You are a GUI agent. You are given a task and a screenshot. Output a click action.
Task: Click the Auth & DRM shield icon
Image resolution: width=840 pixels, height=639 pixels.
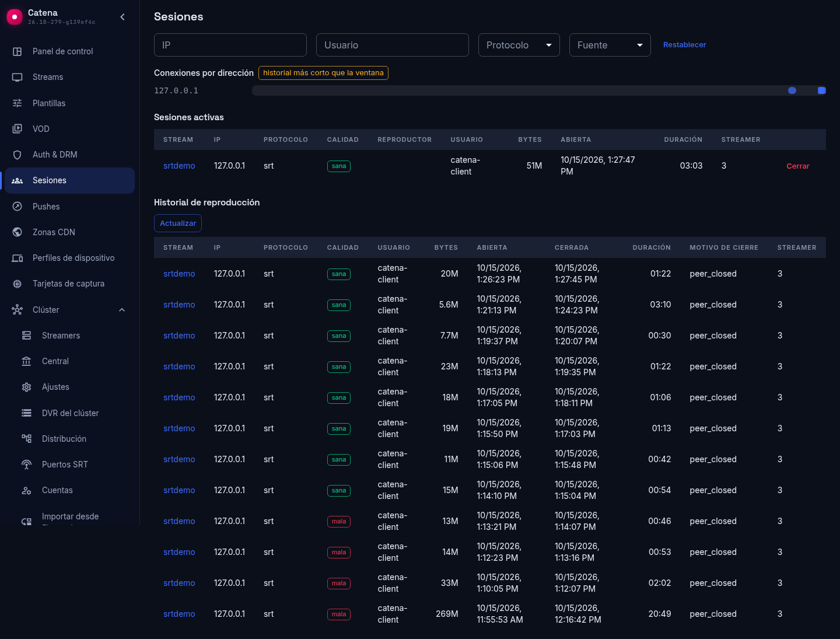17,155
